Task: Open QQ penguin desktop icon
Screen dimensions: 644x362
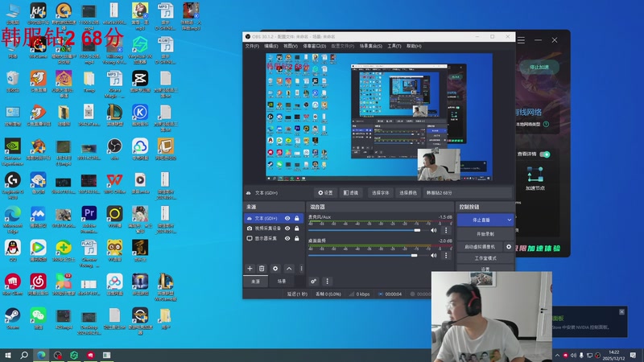Action: pyautogui.click(x=12, y=250)
